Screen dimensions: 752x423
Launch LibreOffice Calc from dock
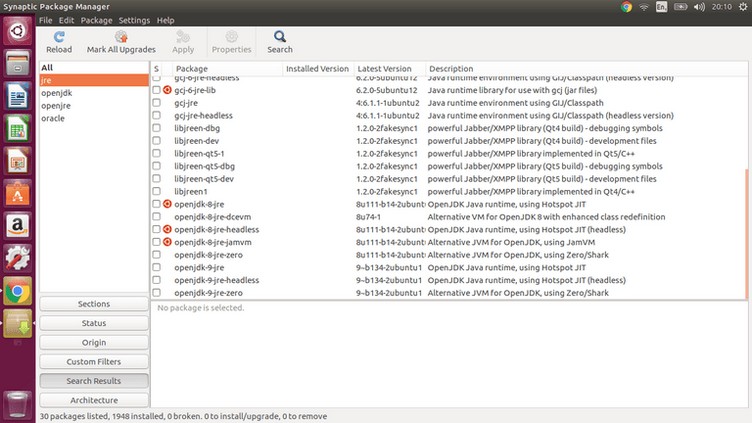(18, 129)
